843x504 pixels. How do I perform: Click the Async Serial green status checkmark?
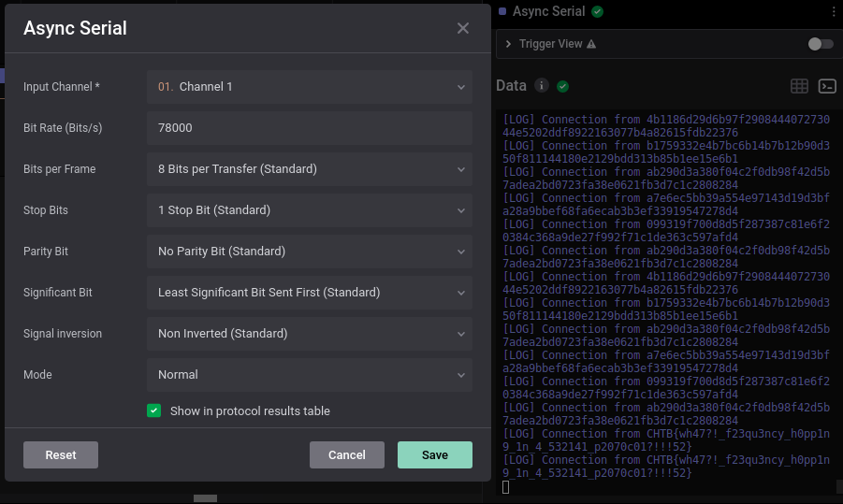pos(597,11)
